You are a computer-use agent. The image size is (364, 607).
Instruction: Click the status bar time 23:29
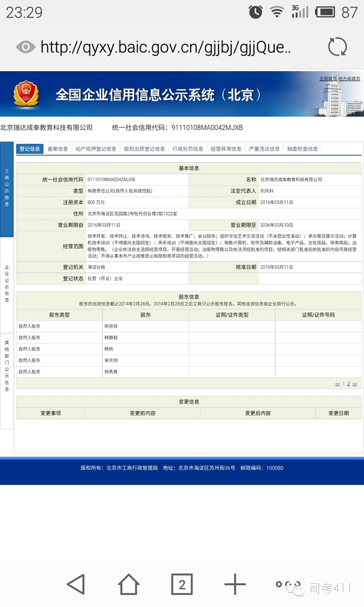24,12
